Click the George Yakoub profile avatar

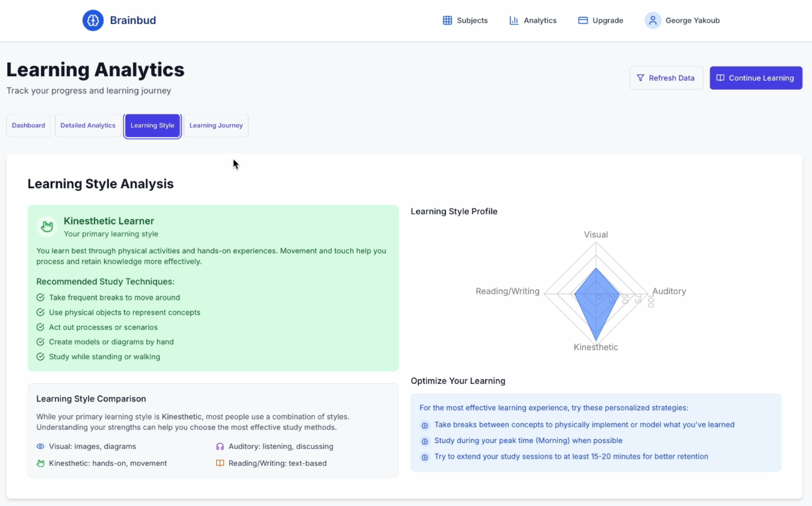(653, 20)
